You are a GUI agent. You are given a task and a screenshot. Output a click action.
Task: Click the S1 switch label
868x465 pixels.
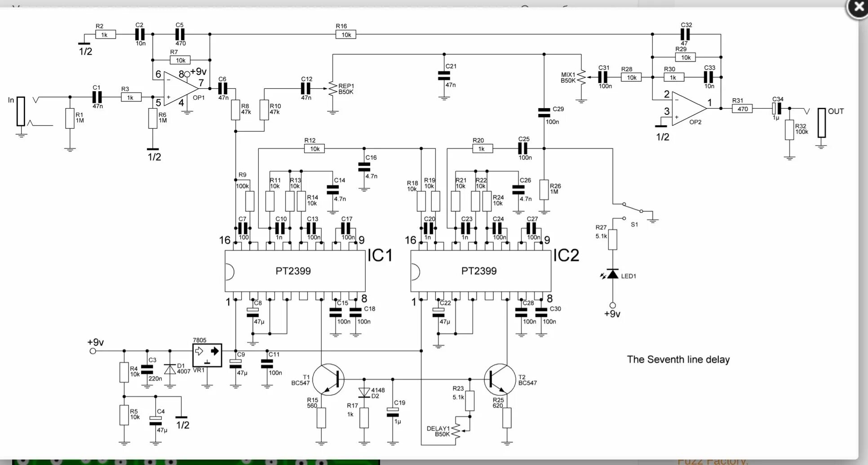[x=634, y=224]
